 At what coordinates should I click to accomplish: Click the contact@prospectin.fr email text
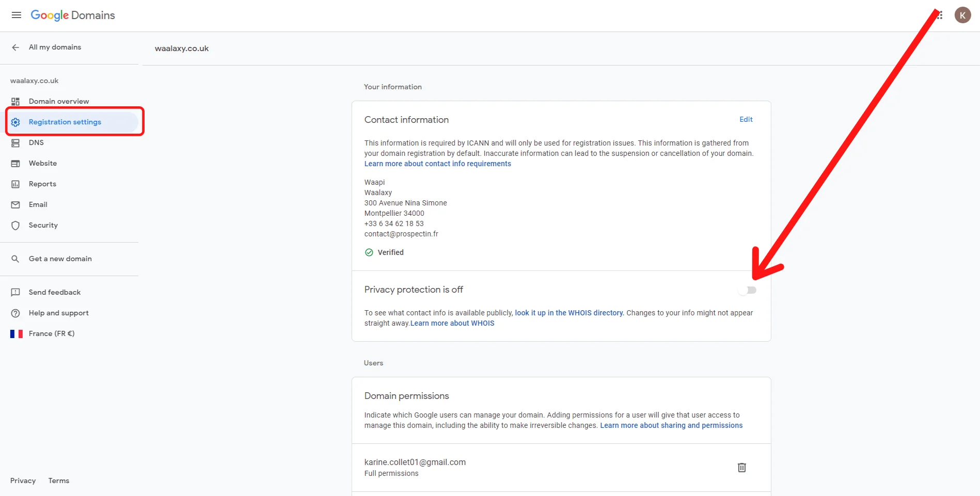click(401, 234)
